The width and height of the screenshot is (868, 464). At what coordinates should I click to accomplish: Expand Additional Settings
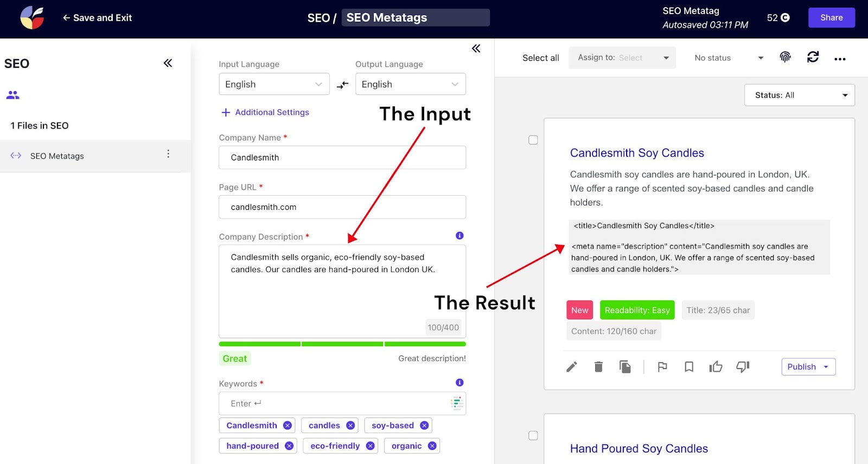(265, 112)
